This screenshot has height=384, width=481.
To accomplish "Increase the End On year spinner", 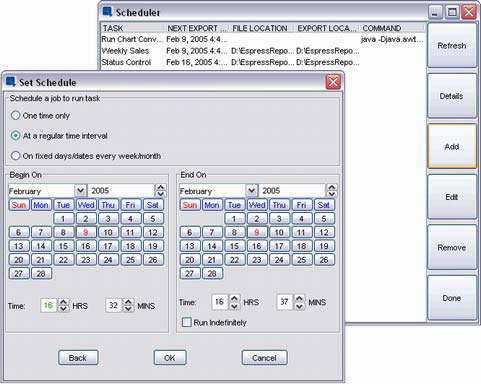I will (332, 187).
